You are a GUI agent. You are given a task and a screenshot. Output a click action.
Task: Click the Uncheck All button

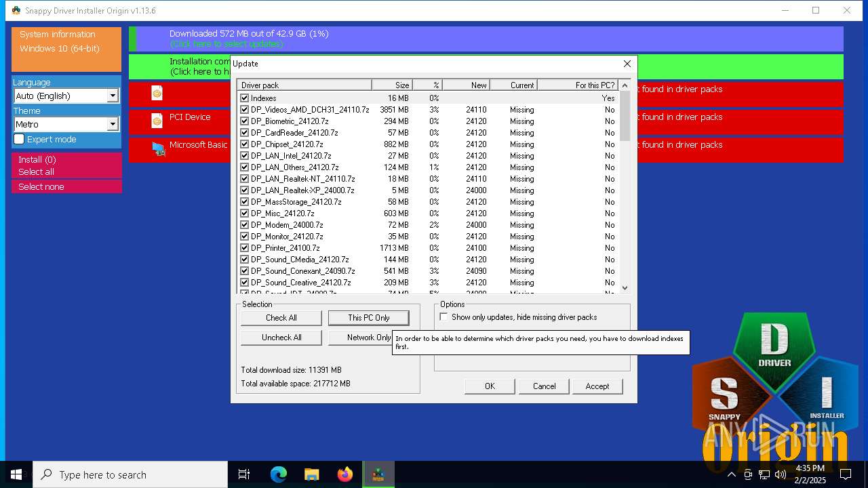281,338
